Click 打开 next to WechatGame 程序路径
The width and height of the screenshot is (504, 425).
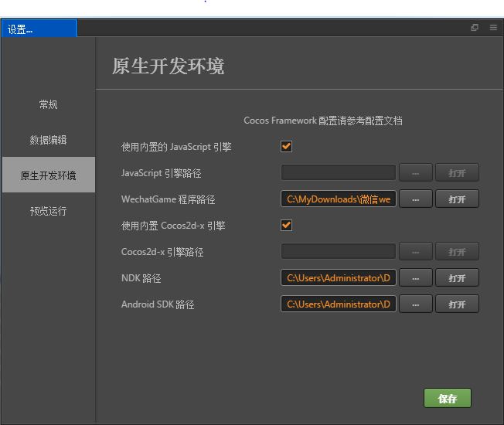coord(457,199)
